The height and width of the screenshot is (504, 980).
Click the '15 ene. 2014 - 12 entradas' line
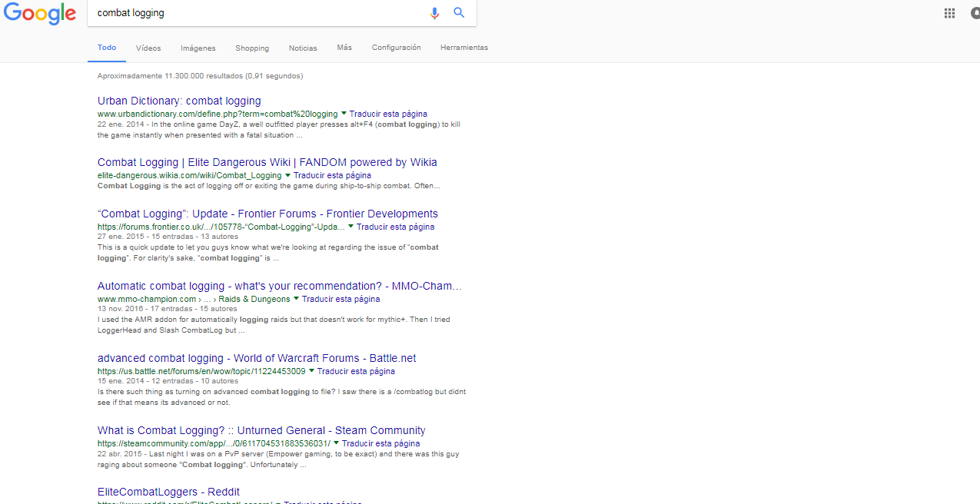coord(168,381)
